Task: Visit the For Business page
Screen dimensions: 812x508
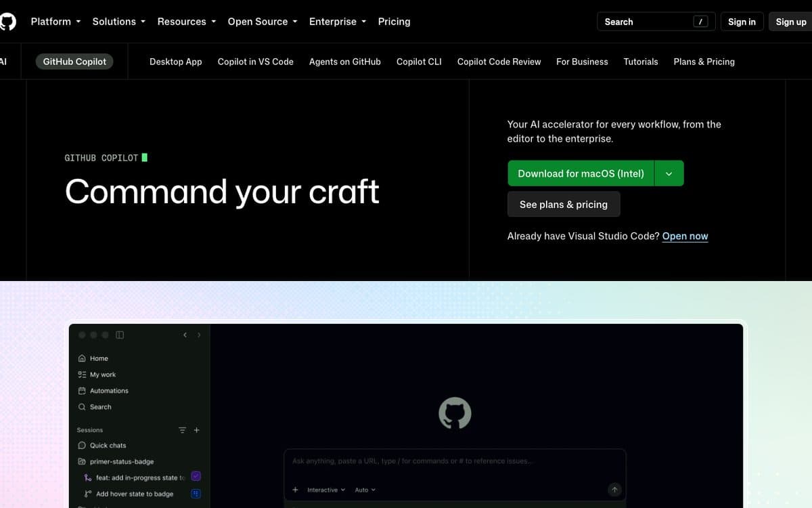Action: 582,62
